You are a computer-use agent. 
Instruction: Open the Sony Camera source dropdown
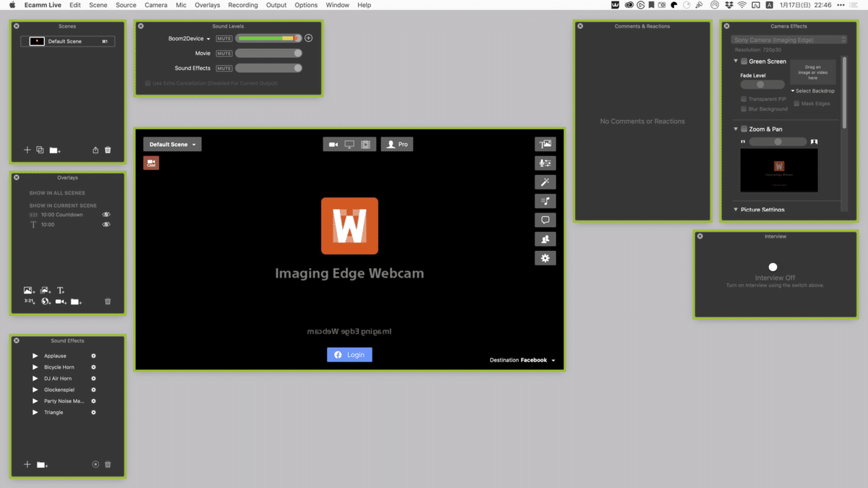788,40
